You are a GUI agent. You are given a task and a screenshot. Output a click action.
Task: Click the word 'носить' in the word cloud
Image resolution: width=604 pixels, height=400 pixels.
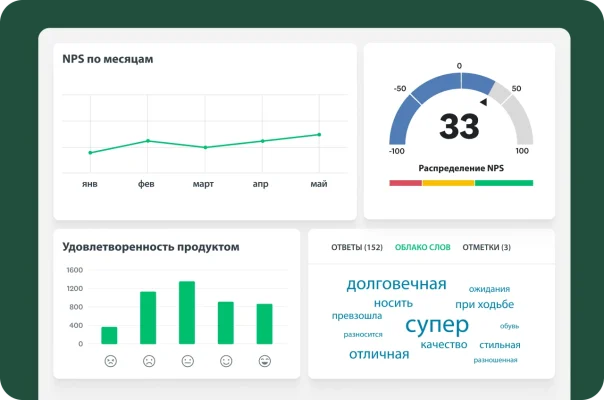393,303
